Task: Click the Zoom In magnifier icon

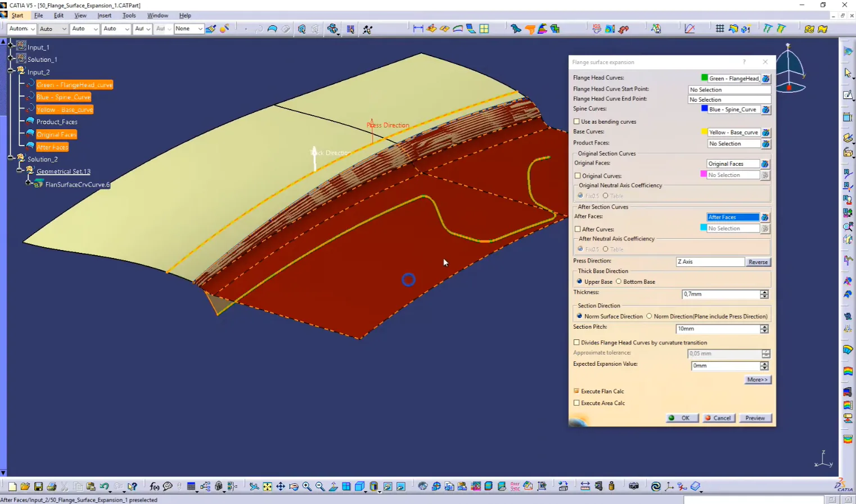Action: [x=307, y=487]
